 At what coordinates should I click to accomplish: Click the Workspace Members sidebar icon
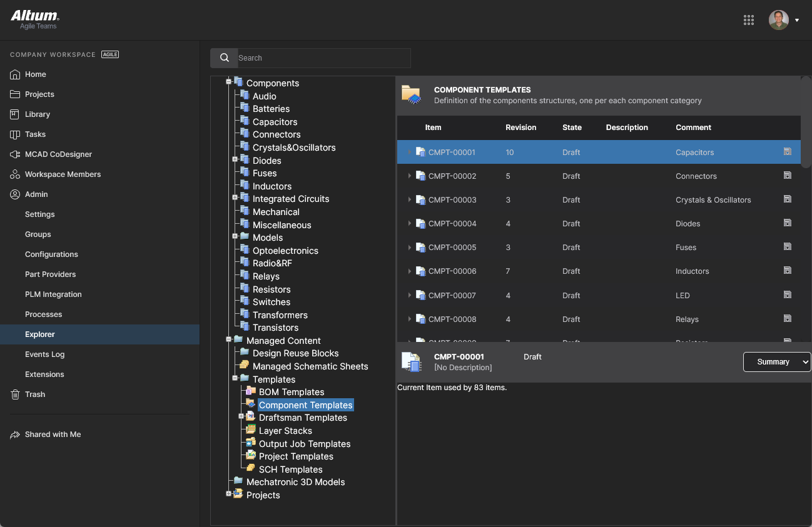coord(13,174)
